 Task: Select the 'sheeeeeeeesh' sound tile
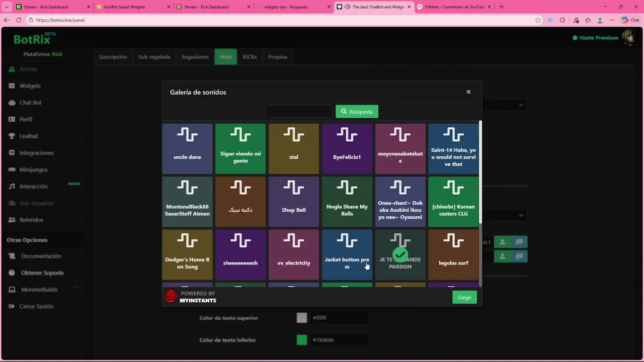tap(240, 255)
